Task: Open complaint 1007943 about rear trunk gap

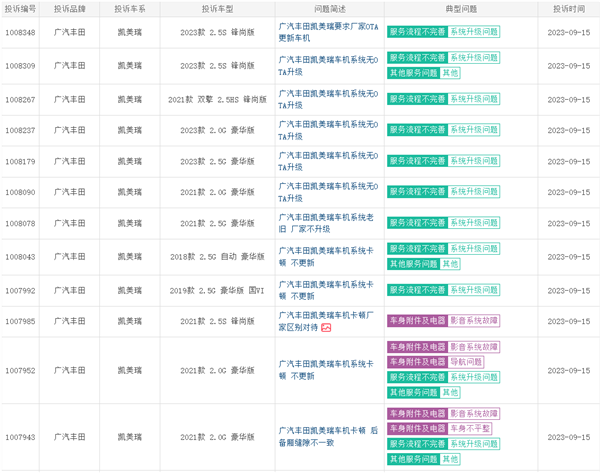Action: (x=327, y=436)
